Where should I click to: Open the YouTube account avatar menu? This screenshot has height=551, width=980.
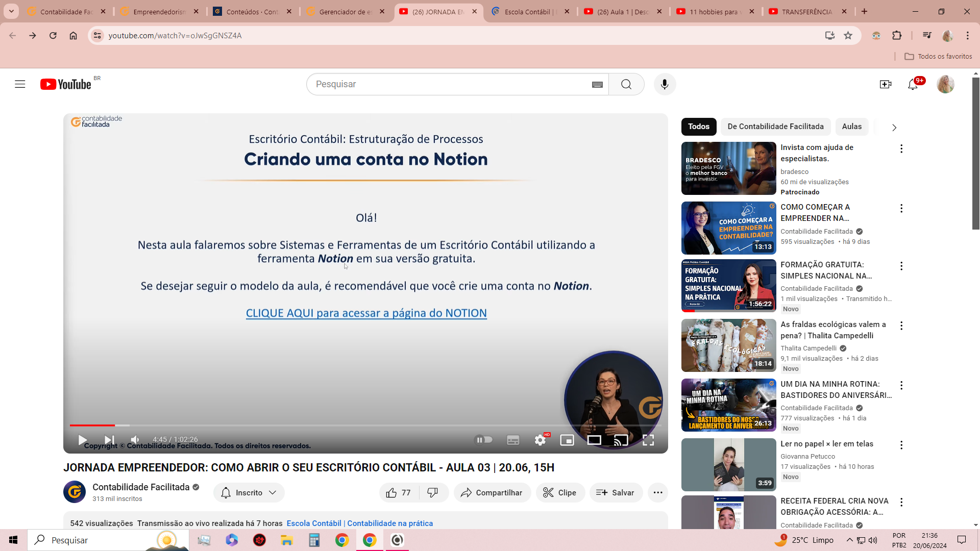(945, 84)
